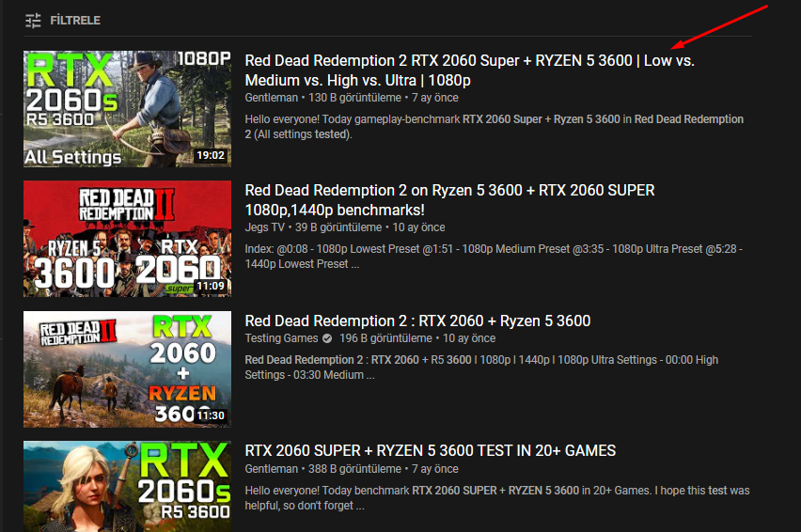Open Red Dead Redemption 2 : RTX 2060 title
801x532 pixels.
coord(417,321)
